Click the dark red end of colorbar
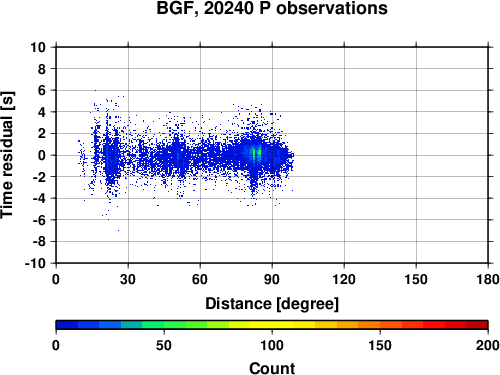Viewport: 500px width, 375px height. pos(477,325)
